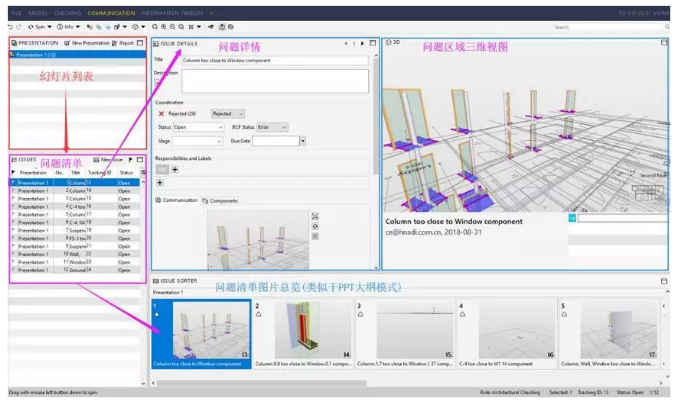
Task: Click the zoom out icon
Action: tap(172, 27)
